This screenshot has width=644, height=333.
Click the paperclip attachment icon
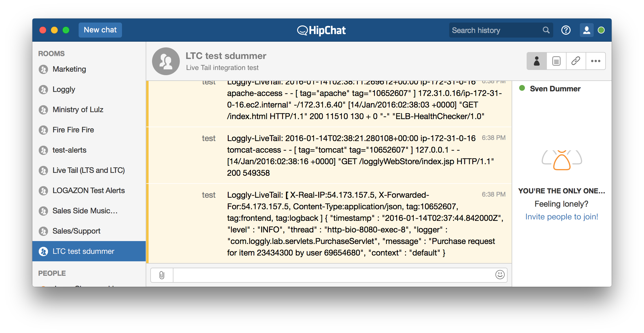click(x=162, y=275)
